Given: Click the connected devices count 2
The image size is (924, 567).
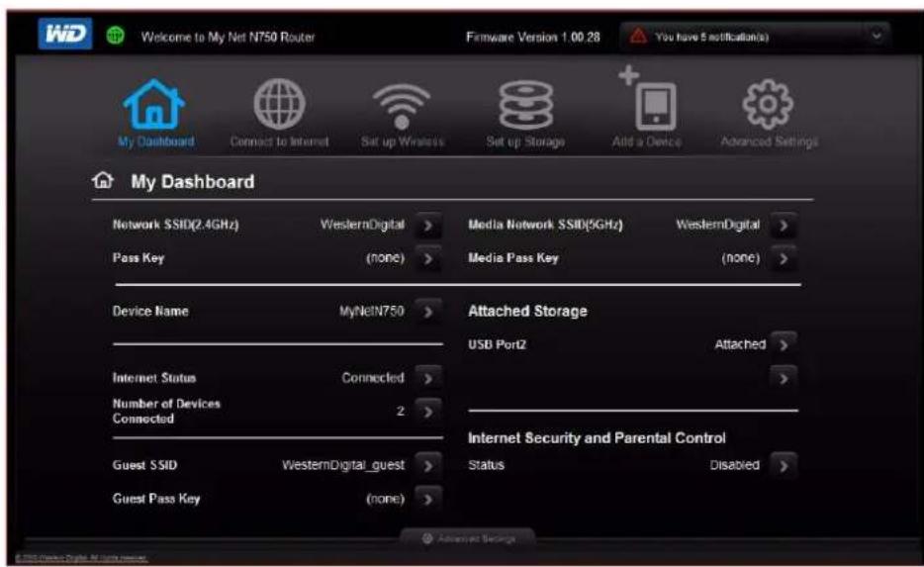Looking at the screenshot, I should click(400, 411).
